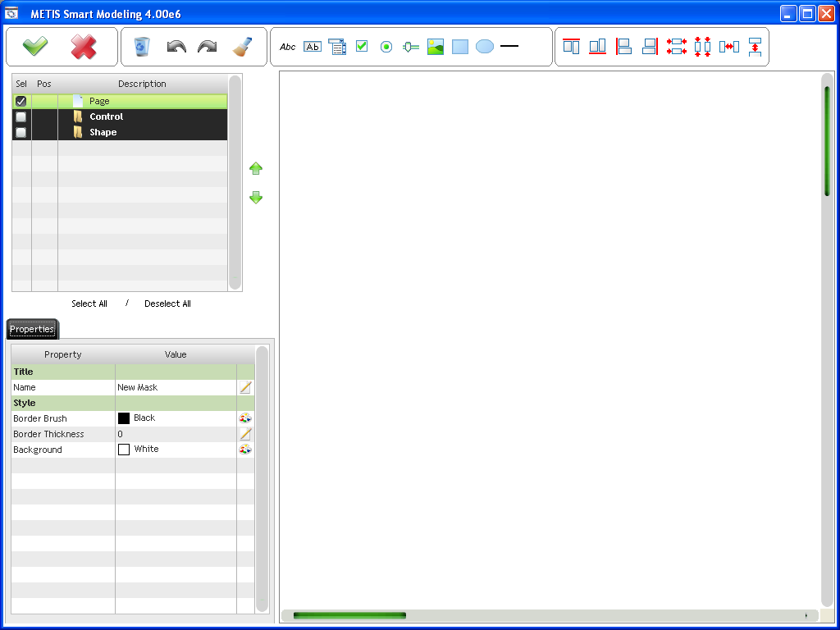Click the Border Brush property label
The image size is (840, 630).
point(40,418)
